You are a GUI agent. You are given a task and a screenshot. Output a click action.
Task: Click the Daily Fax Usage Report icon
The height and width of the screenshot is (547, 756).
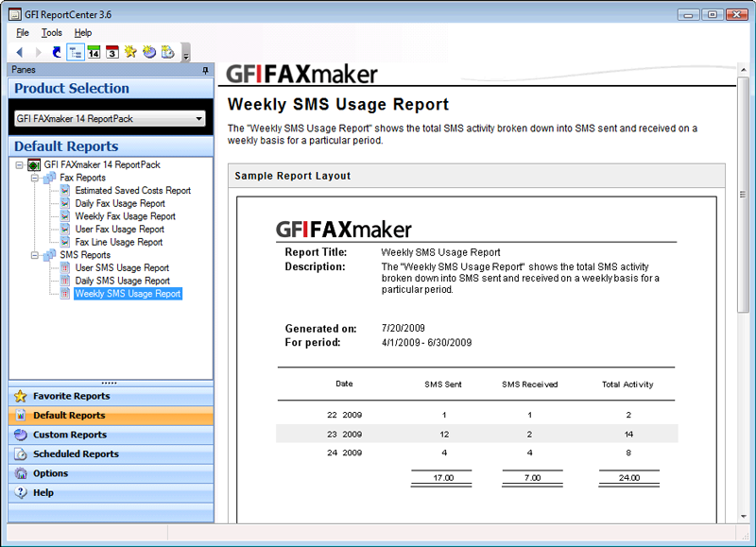pyautogui.click(x=65, y=203)
